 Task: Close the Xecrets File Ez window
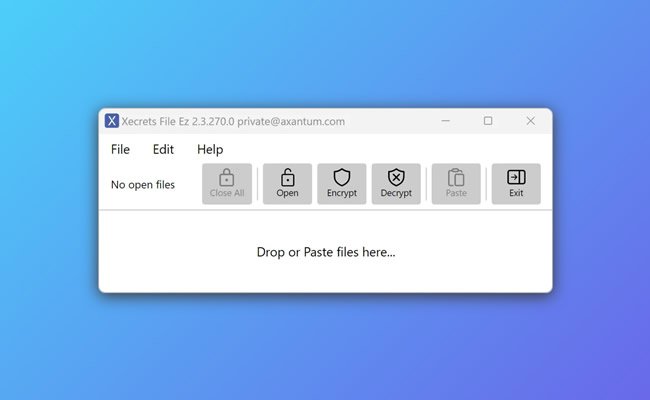click(x=531, y=121)
